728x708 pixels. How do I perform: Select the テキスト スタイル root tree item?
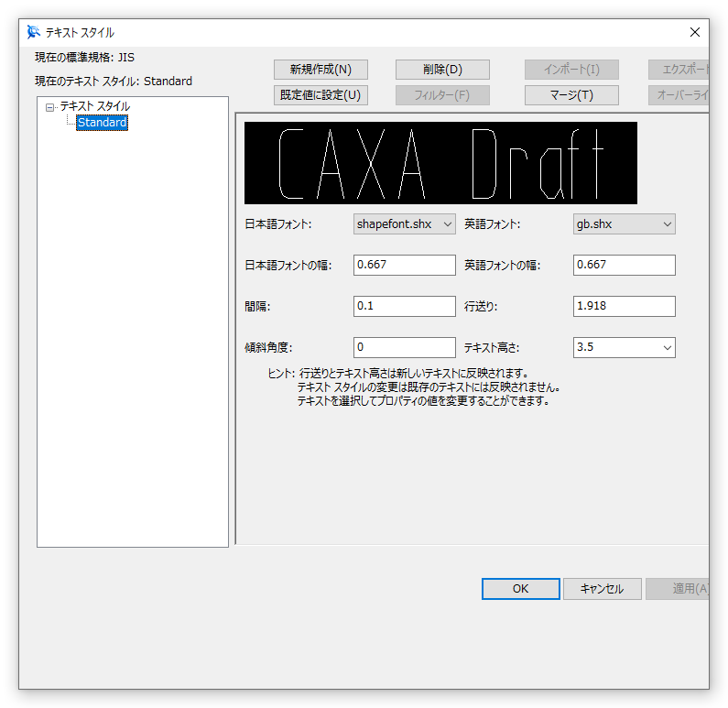tap(94, 106)
